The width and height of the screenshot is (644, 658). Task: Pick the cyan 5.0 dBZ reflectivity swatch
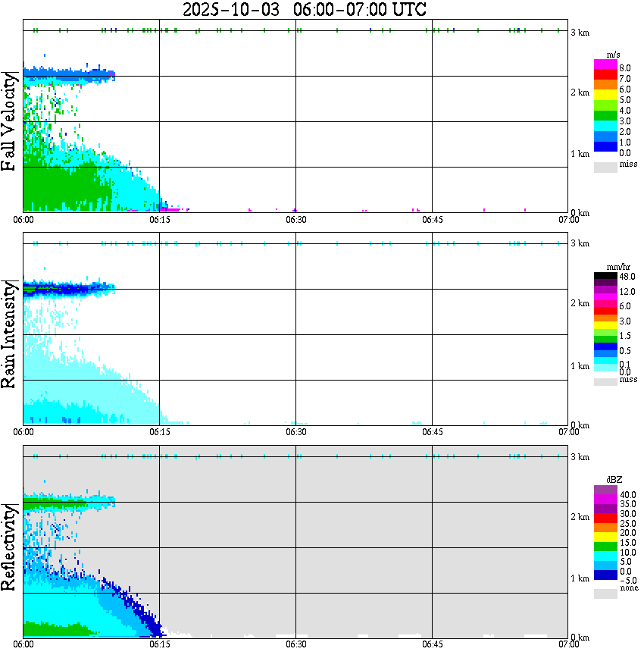(605, 556)
